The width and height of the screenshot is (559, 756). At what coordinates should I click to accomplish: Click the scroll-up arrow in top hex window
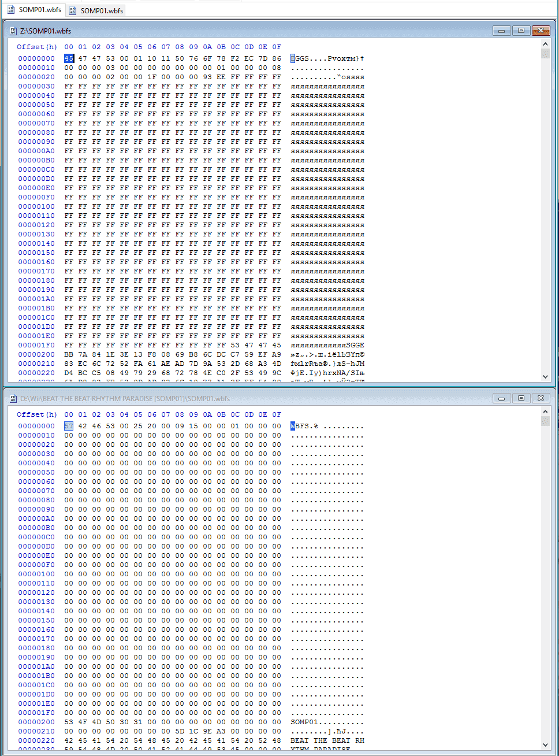pos(545,44)
